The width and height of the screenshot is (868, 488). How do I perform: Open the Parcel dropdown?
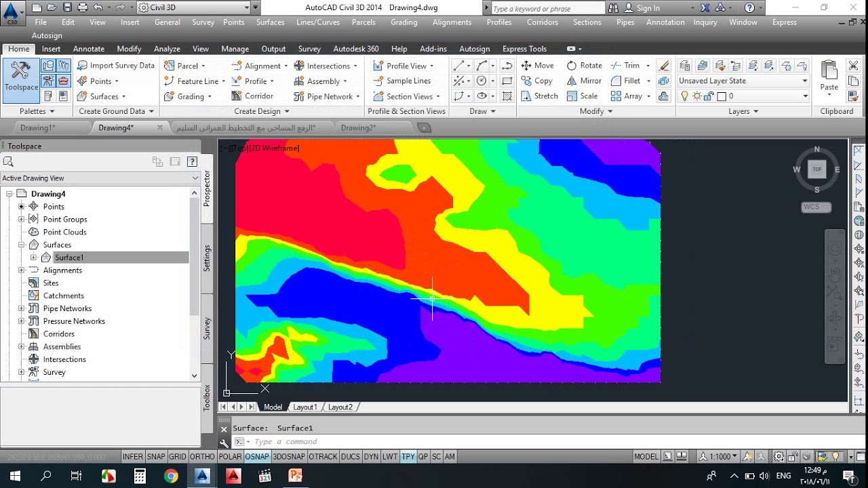[x=185, y=66]
